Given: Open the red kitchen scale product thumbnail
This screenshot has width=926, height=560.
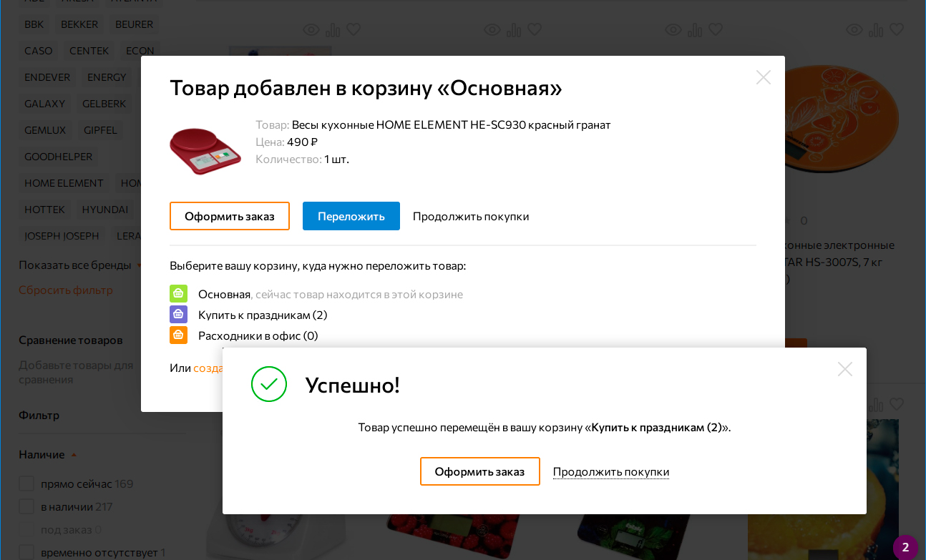Looking at the screenshot, I should pyautogui.click(x=205, y=151).
